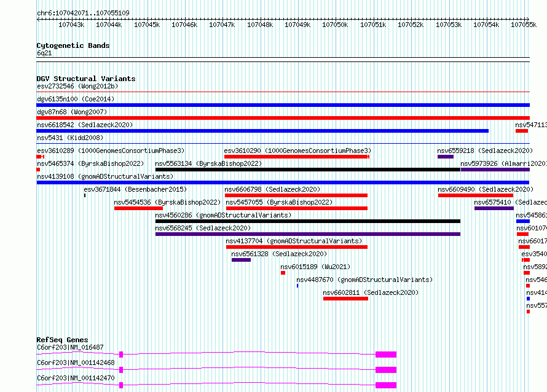The height and width of the screenshot is (392, 547).
Task: Open C6orf203|NM_016487 gene label
Action: click(x=70, y=347)
